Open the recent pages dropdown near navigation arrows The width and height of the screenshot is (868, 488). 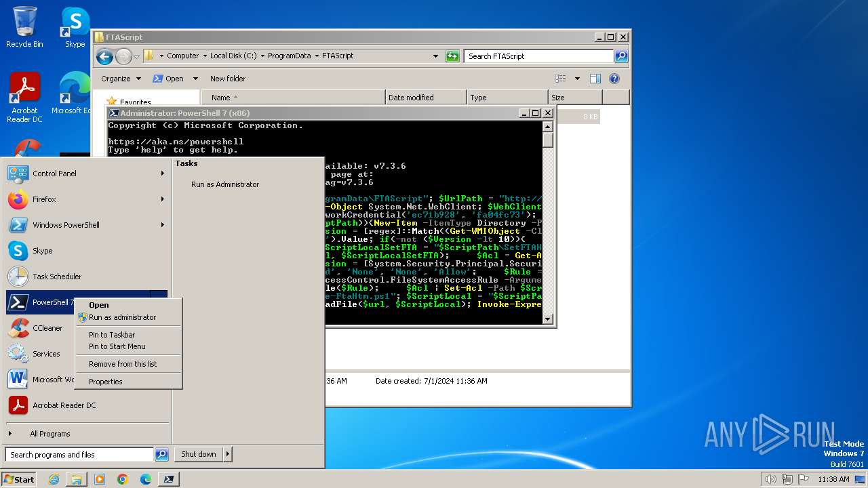[136, 56]
